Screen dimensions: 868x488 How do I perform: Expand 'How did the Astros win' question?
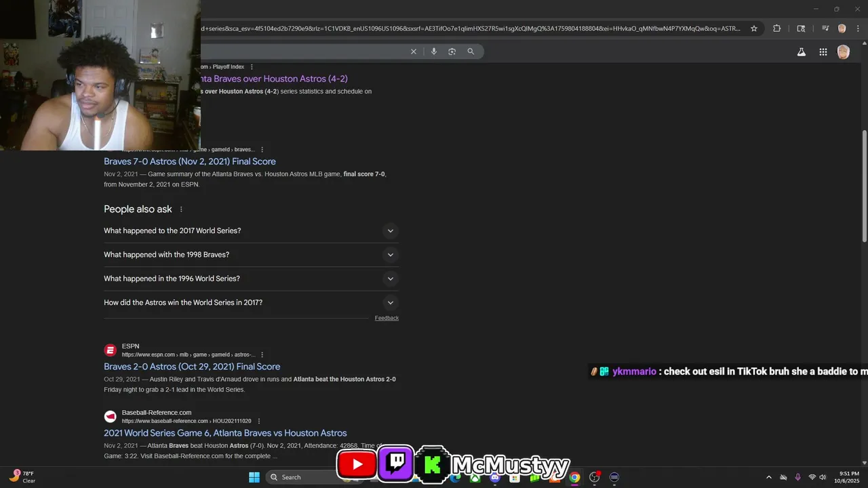(x=251, y=303)
